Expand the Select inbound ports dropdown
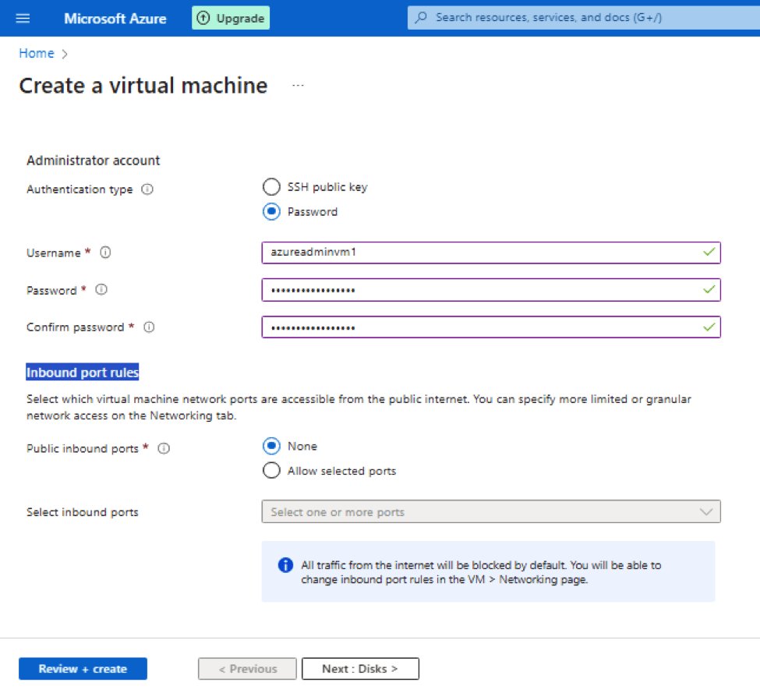Screen dimensions: 760x700 coord(491,512)
